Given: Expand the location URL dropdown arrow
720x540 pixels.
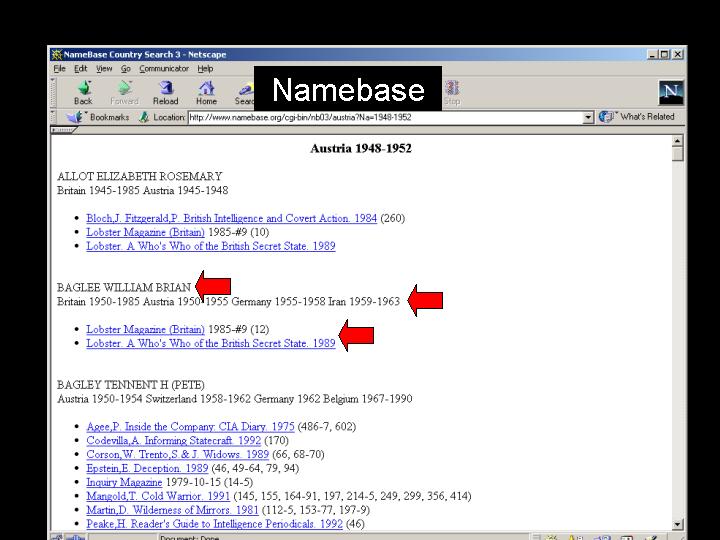Looking at the screenshot, I should [588, 117].
